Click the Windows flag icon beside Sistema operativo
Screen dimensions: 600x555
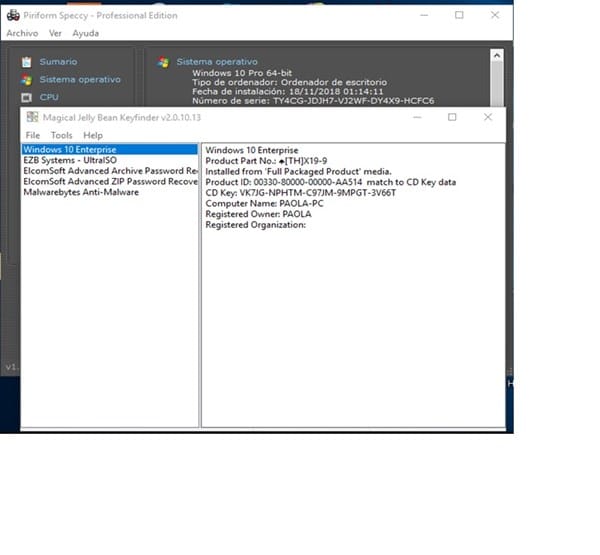pos(26,80)
